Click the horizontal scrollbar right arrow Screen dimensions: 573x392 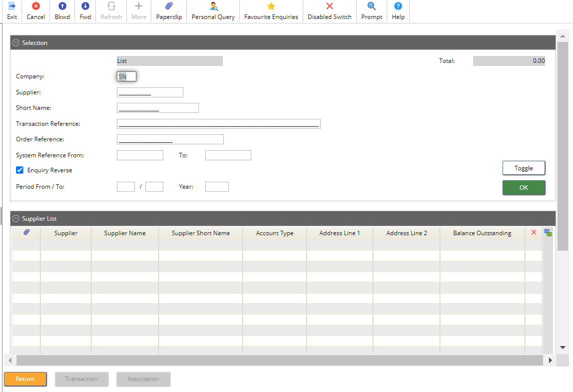pyautogui.click(x=551, y=360)
